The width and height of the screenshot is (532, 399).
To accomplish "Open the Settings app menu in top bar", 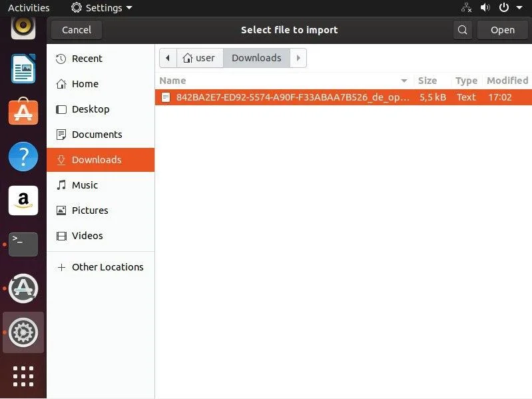I will [102, 8].
